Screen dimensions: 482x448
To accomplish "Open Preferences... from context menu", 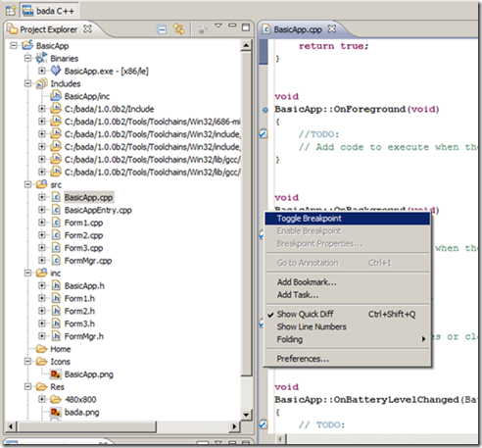I will point(348,359).
